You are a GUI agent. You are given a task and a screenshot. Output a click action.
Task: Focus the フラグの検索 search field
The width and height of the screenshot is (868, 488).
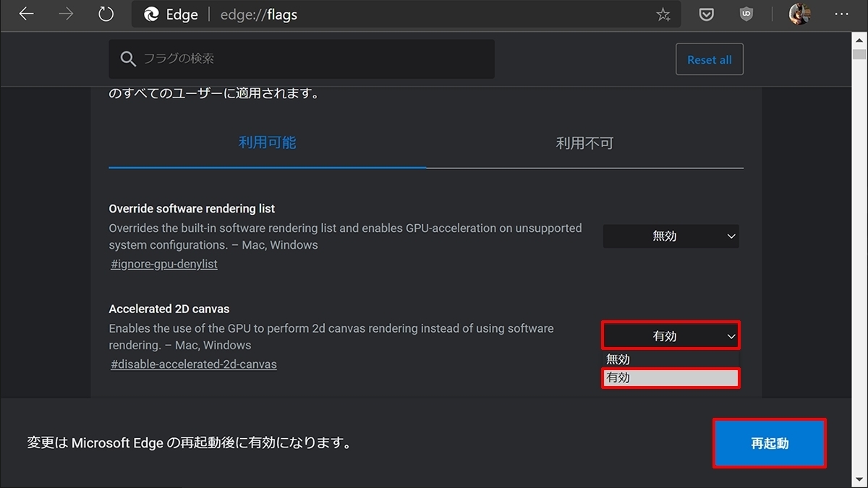coord(302,59)
